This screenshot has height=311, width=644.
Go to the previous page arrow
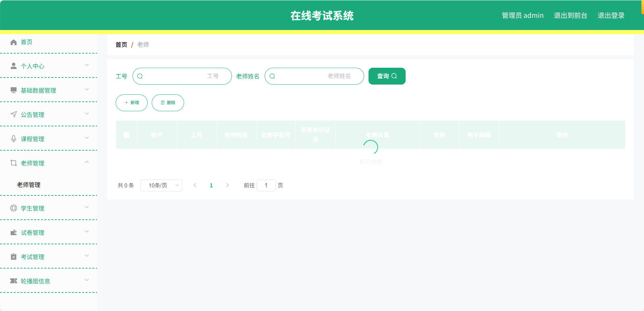tap(195, 185)
